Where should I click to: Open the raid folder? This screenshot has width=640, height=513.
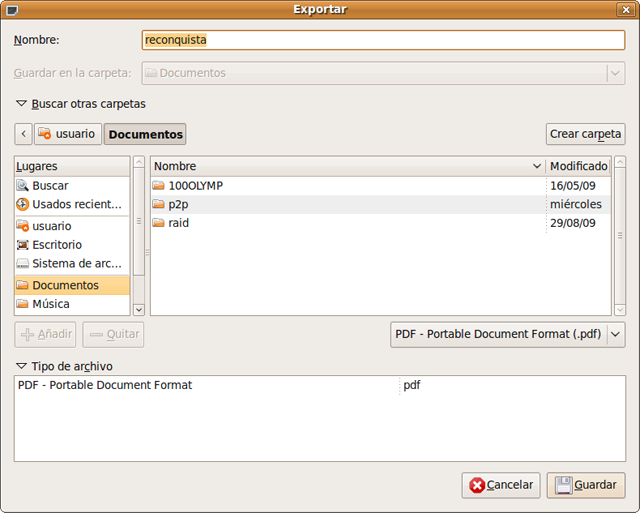[x=178, y=223]
